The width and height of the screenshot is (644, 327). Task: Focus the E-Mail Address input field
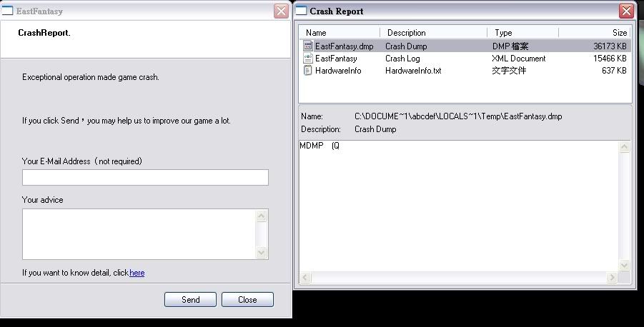pyautogui.click(x=145, y=177)
